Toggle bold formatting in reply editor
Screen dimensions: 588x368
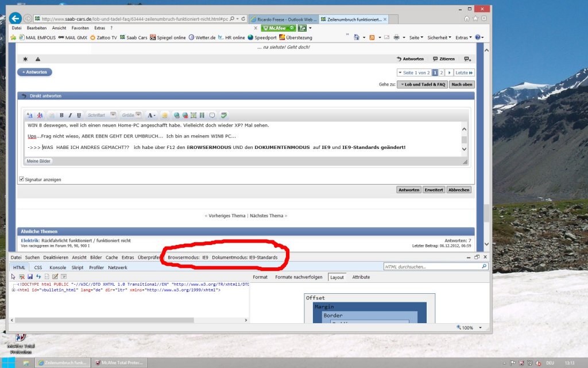61,115
